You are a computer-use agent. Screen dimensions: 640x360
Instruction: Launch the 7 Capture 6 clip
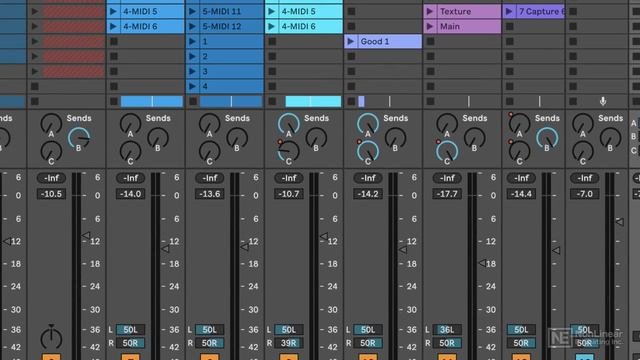coord(509,11)
